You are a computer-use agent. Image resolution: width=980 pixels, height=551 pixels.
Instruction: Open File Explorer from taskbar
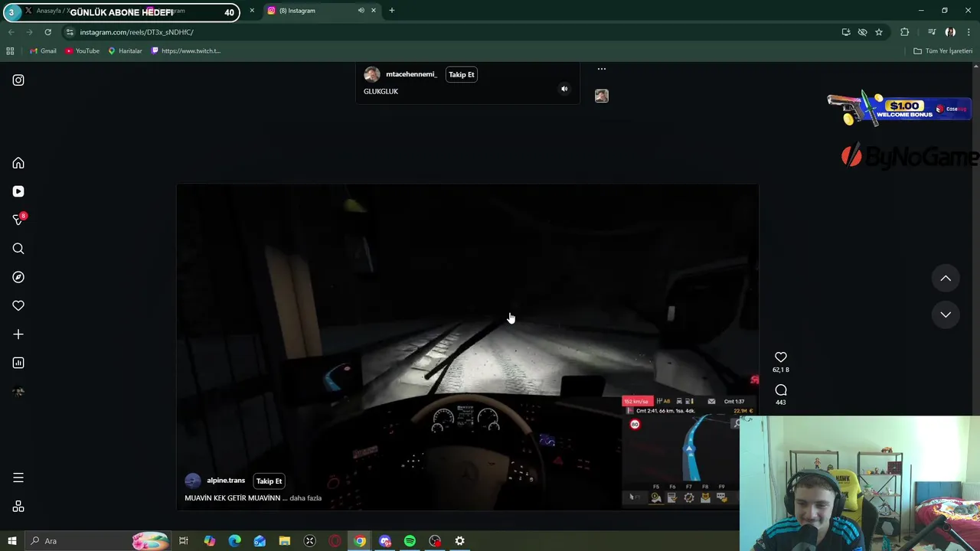coord(284,541)
